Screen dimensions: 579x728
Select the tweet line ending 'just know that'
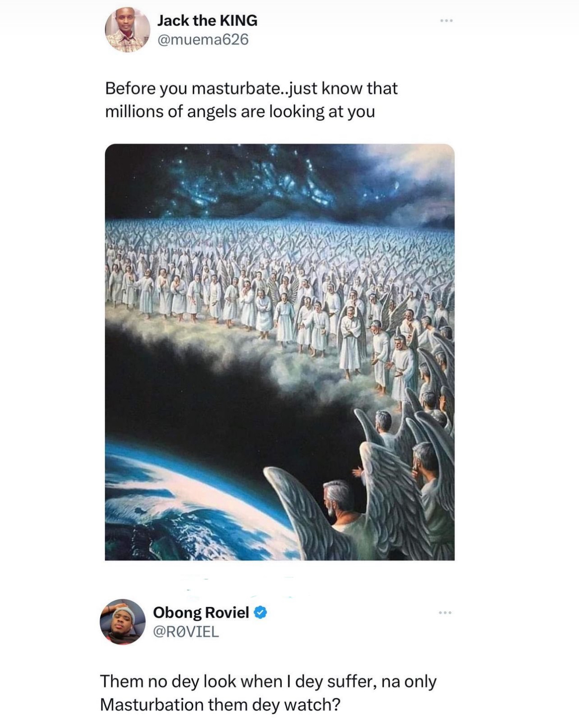pyautogui.click(x=251, y=88)
